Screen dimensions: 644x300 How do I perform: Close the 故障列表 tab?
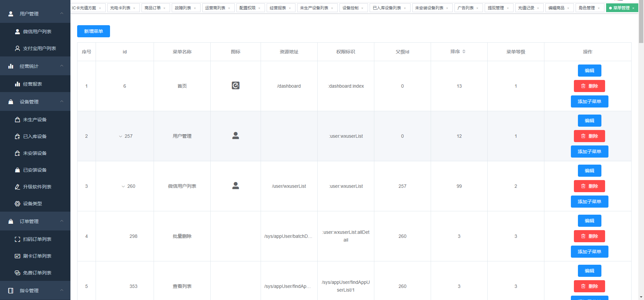point(195,8)
